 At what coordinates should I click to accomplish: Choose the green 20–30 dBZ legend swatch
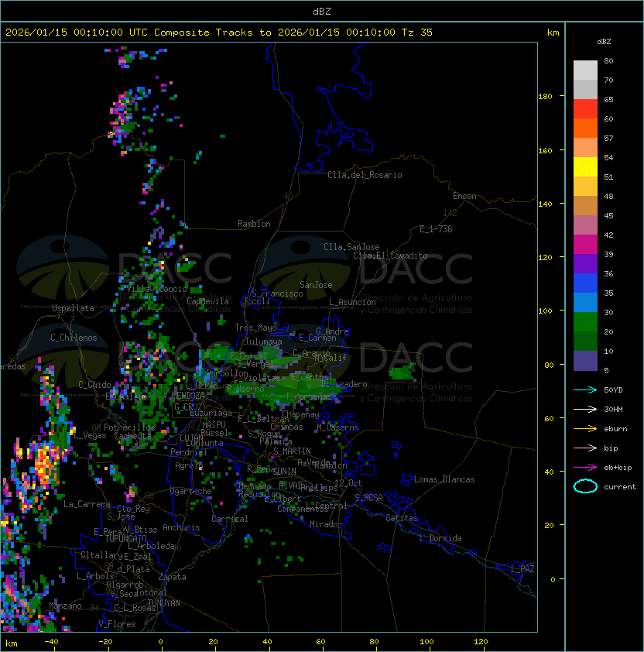585,322
